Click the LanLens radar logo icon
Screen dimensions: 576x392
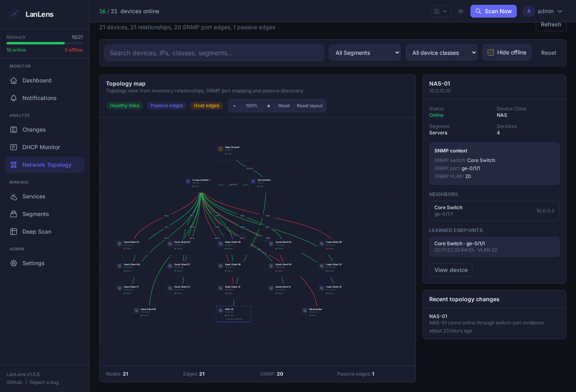pos(14,14)
